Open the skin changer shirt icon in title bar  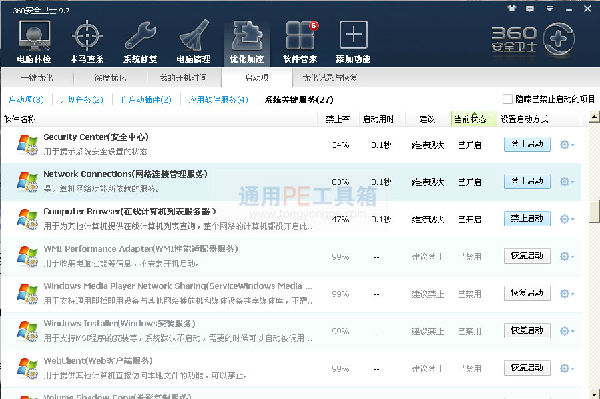512,8
